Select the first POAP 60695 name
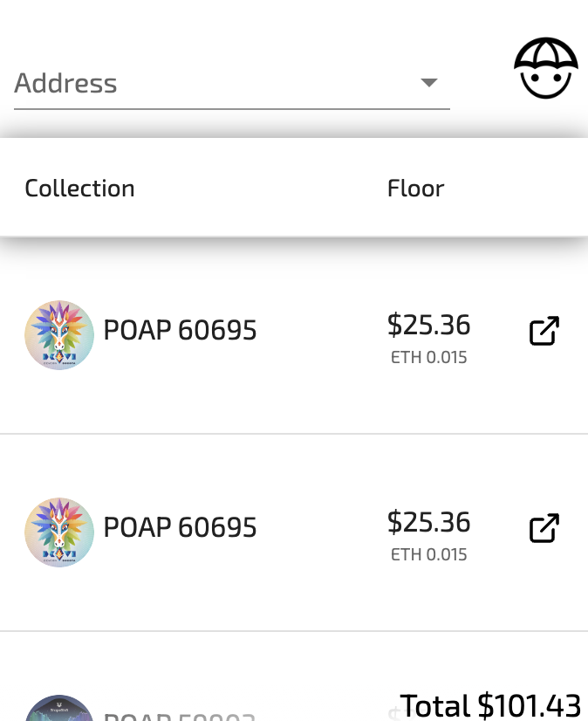 point(180,331)
